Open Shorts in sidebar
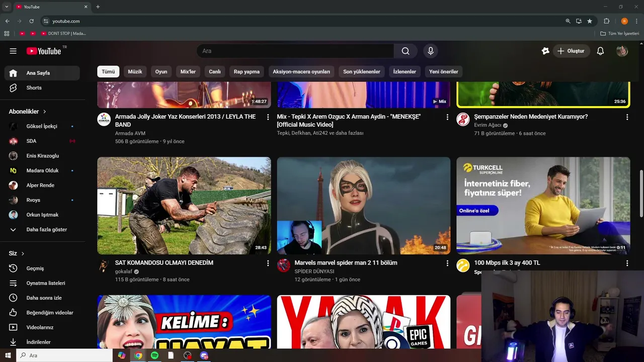Screen dimensions: 644x362 (x=42, y=87)
